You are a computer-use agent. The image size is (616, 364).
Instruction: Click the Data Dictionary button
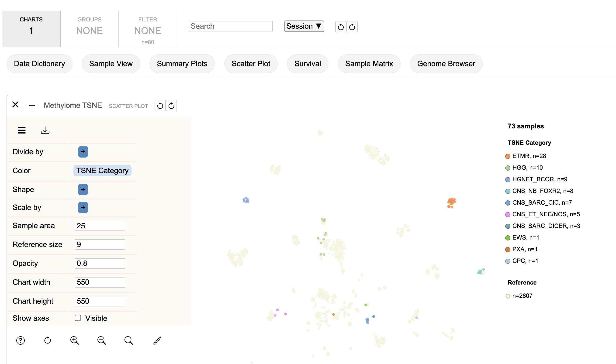(x=40, y=63)
